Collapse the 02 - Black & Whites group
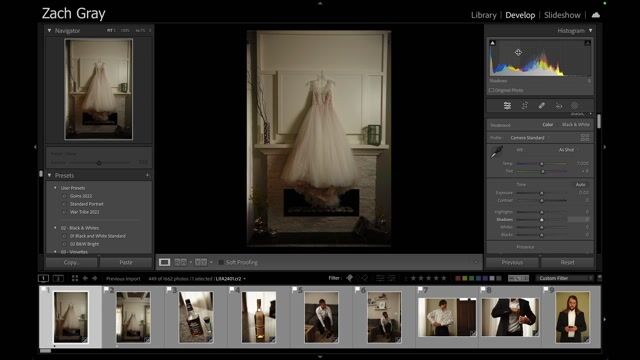Image resolution: width=640 pixels, height=360 pixels. tap(55, 228)
